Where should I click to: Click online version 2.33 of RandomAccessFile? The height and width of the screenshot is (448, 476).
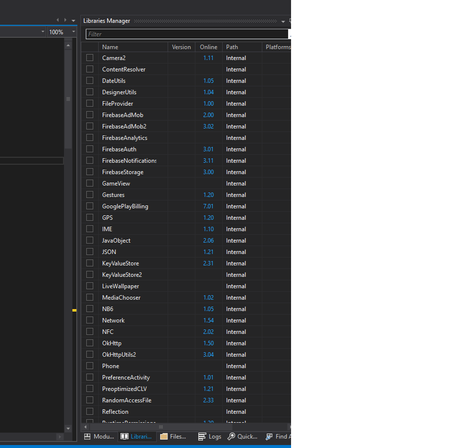tap(208, 400)
